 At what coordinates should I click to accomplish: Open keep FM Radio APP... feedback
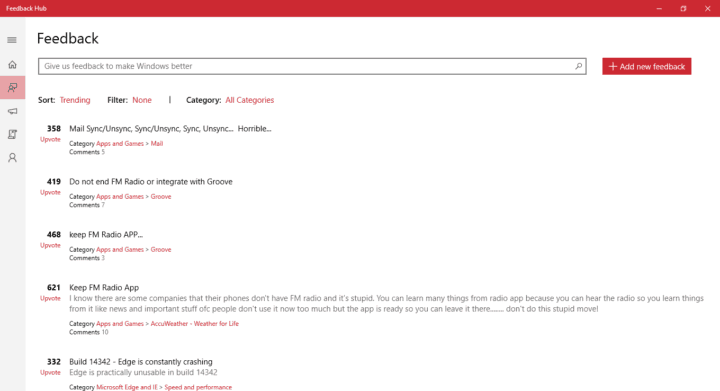pyautogui.click(x=106, y=235)
